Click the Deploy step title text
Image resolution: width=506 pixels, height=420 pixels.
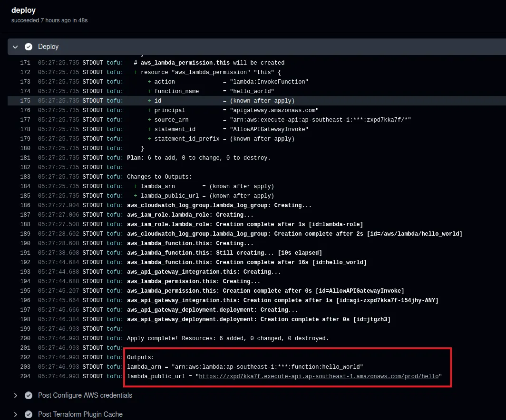[x=49, y=47]
